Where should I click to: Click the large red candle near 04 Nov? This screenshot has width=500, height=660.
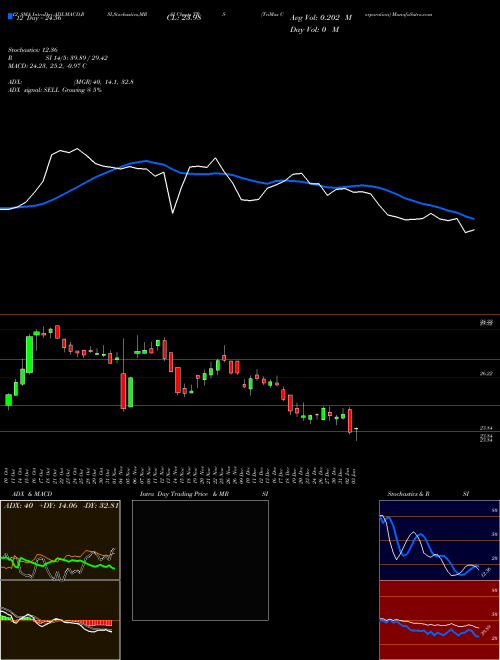click(123, 391)
